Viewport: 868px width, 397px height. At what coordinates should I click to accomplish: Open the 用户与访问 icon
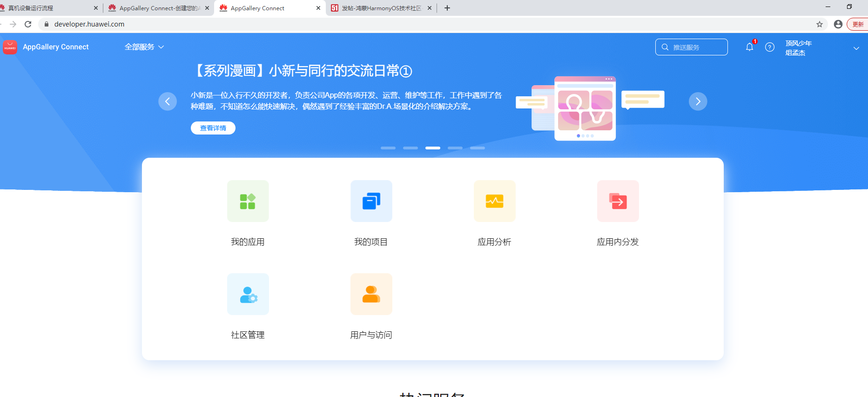tap(371, 294)
